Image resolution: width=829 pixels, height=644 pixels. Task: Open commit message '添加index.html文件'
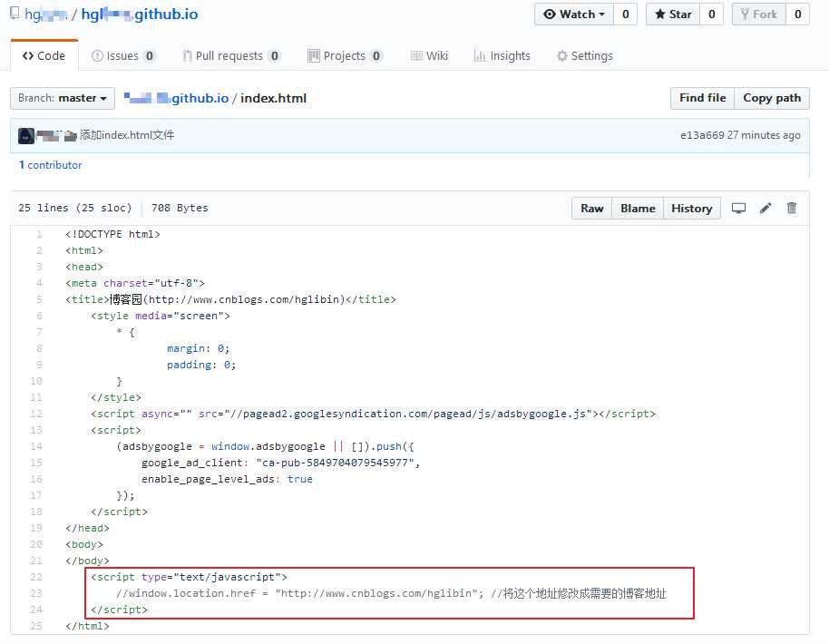click(x=127, y=135)
